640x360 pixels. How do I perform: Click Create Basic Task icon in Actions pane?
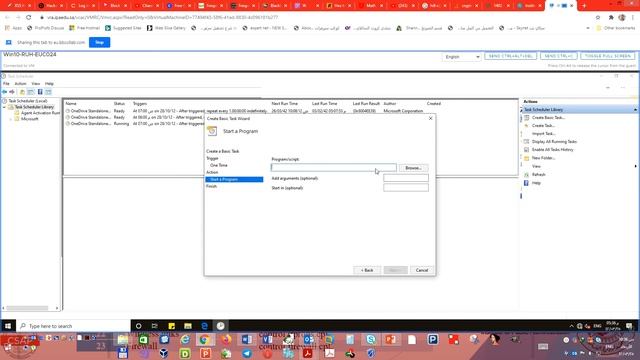527,118
